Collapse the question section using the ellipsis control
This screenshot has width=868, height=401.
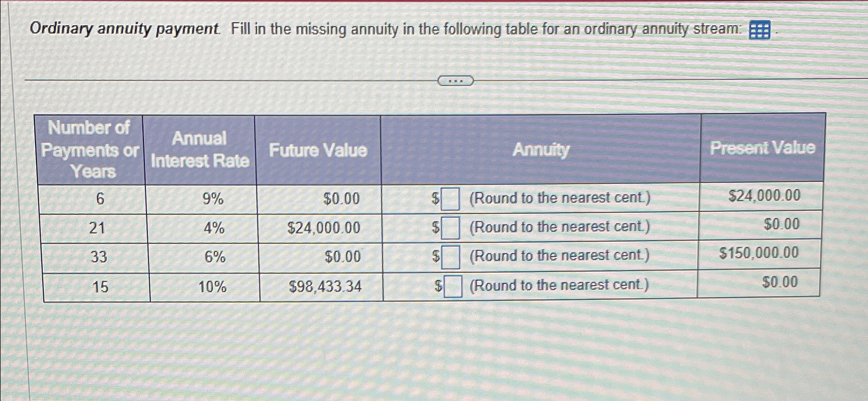click(456, 80)
